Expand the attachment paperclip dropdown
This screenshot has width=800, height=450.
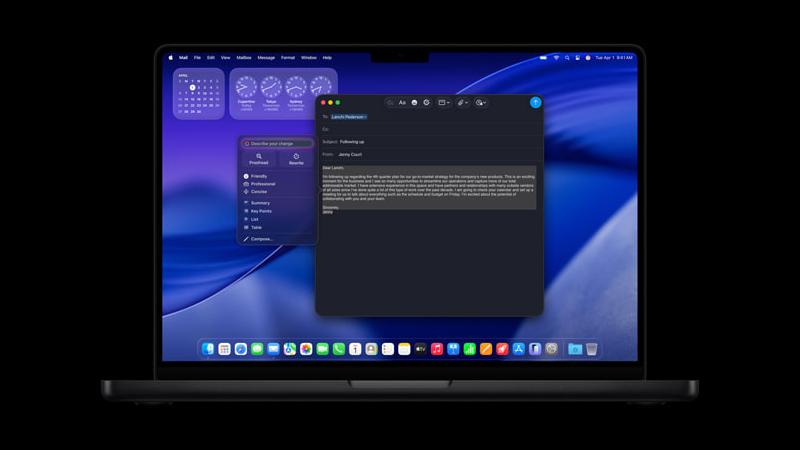tap(462, 103)
